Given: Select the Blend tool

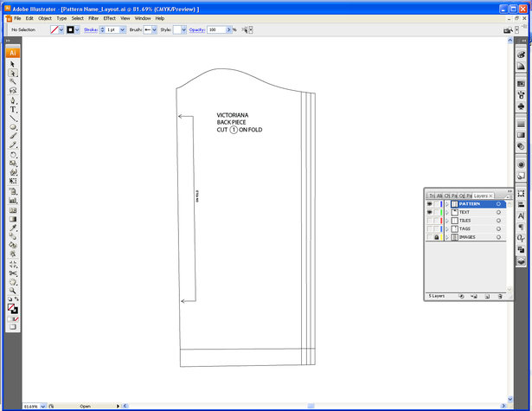Looking at the screenshot, I should pyautogui.click(x=13, y=236).
